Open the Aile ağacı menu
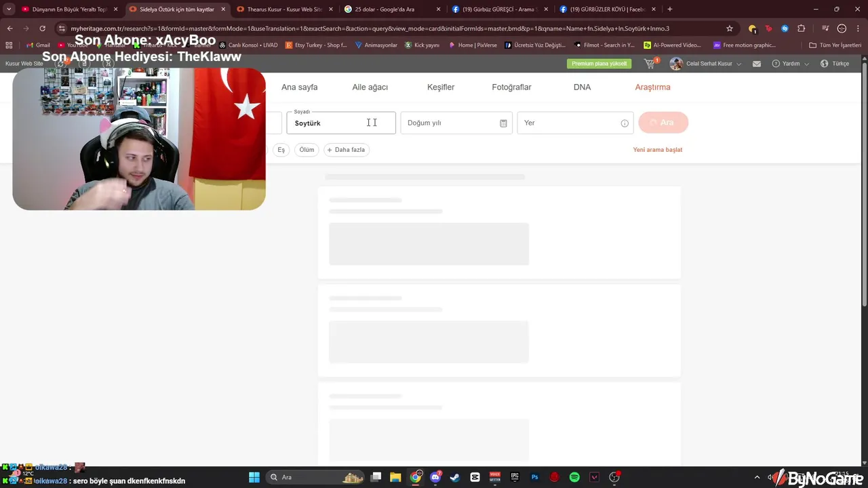Viewport: 868px width, 488px height. 370,87
